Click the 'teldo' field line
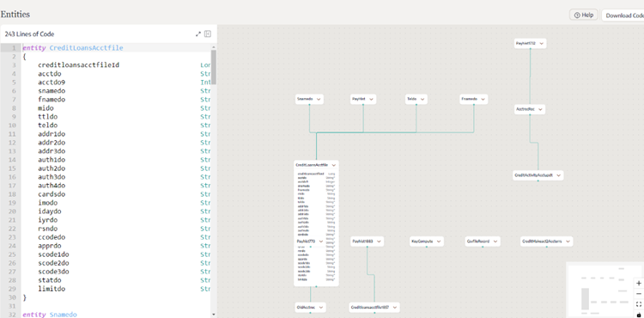The height and width of the screenshot is (318, 644). (47, 125)
